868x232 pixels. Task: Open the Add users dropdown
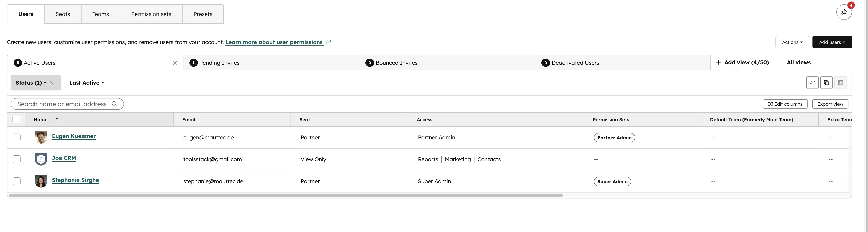point(832,42)
